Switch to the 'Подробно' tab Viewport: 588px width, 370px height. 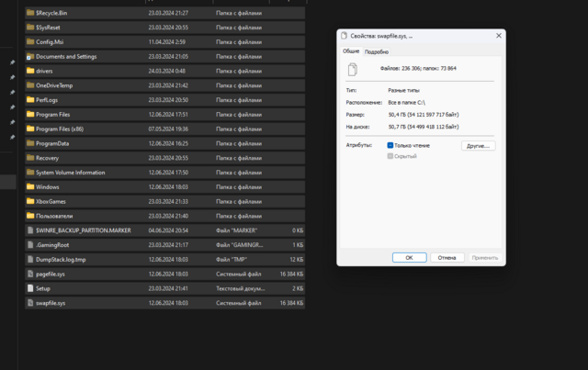377,52
